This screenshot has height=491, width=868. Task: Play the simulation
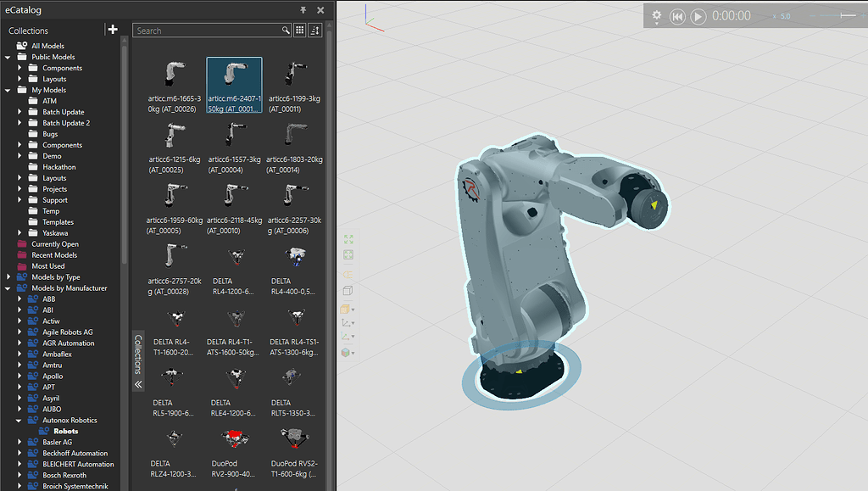coord(698,16)
